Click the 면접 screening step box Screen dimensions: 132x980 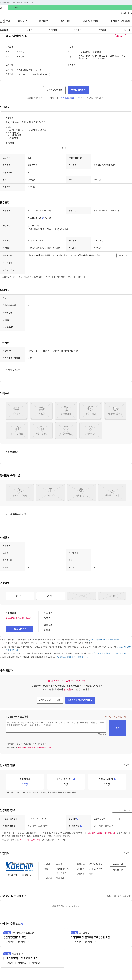[50, 596]
